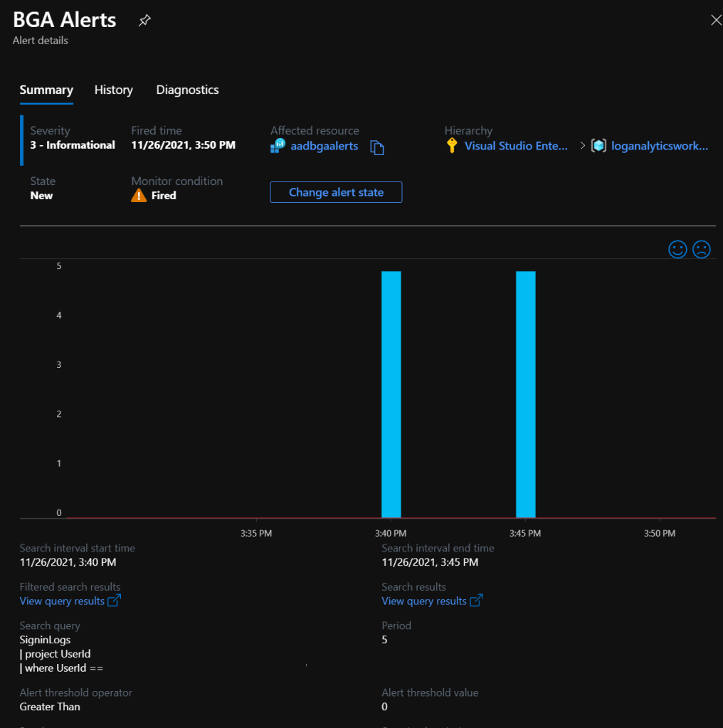723x728 pixels.
Task: Click Change alert state button
Action: pyautogui.click(x=336, y=192)
